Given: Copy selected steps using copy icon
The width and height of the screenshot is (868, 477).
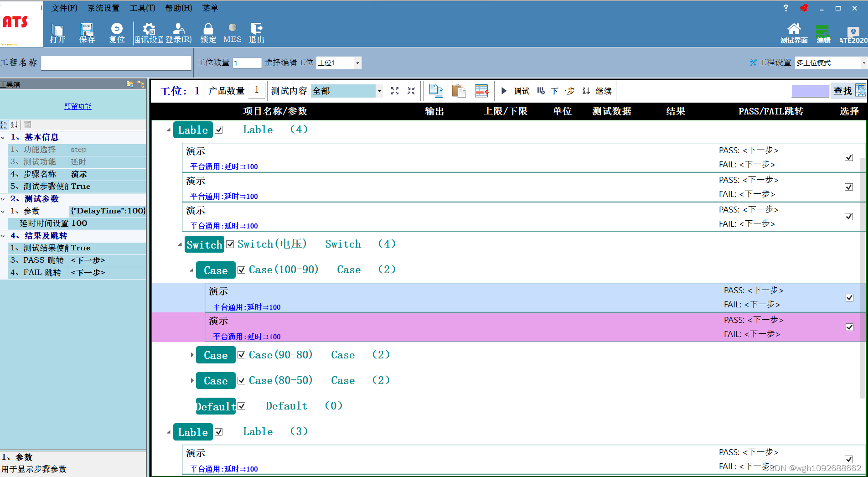Looking at the screenshot, I should coord(436,91).
